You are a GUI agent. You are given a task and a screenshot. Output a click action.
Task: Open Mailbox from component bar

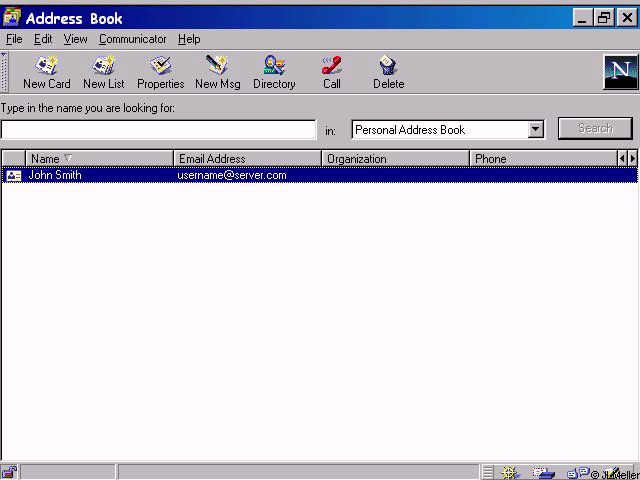pyautogui.click(x=543, y=473)
